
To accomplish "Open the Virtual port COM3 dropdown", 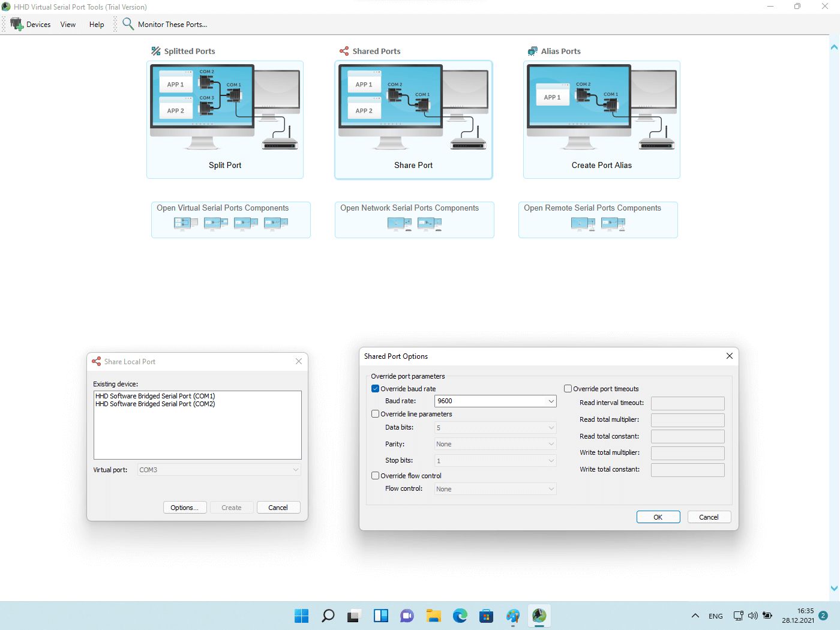I will 294,470.
